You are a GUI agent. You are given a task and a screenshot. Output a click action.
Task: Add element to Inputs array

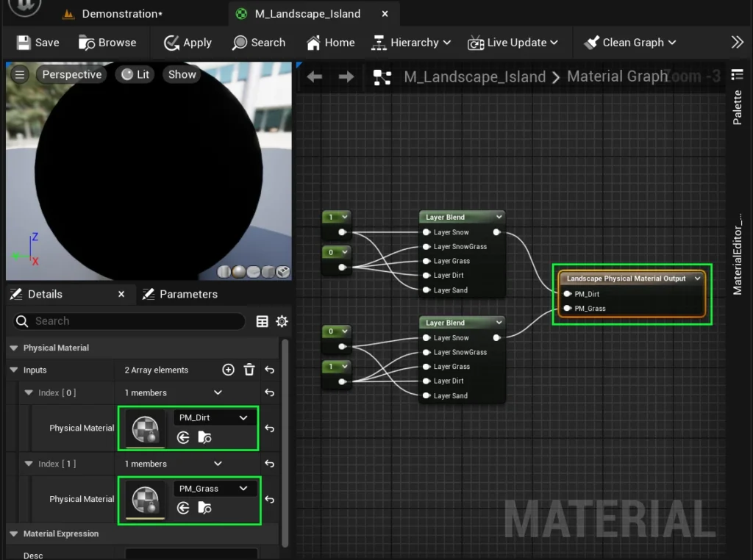(228, 370)
